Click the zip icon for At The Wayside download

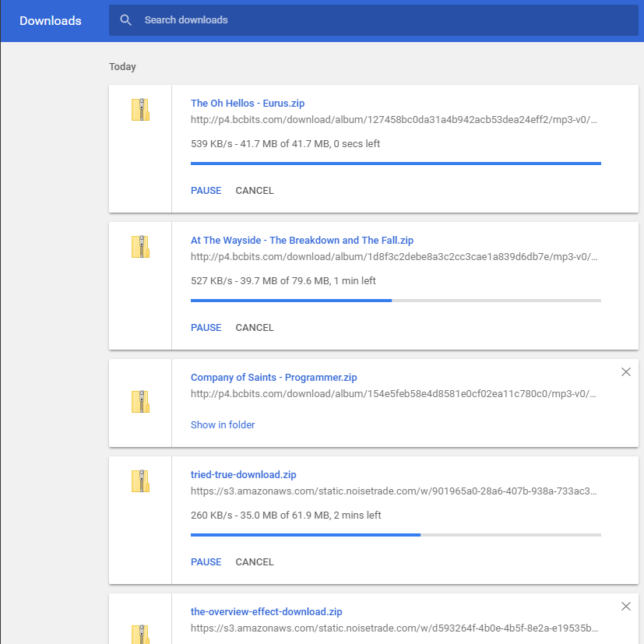(140, 247)
